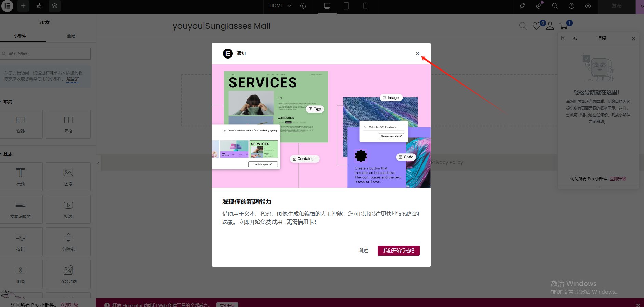Add the Grid widget
Screen dimensions: 644x307
click(x=68, y=124)
